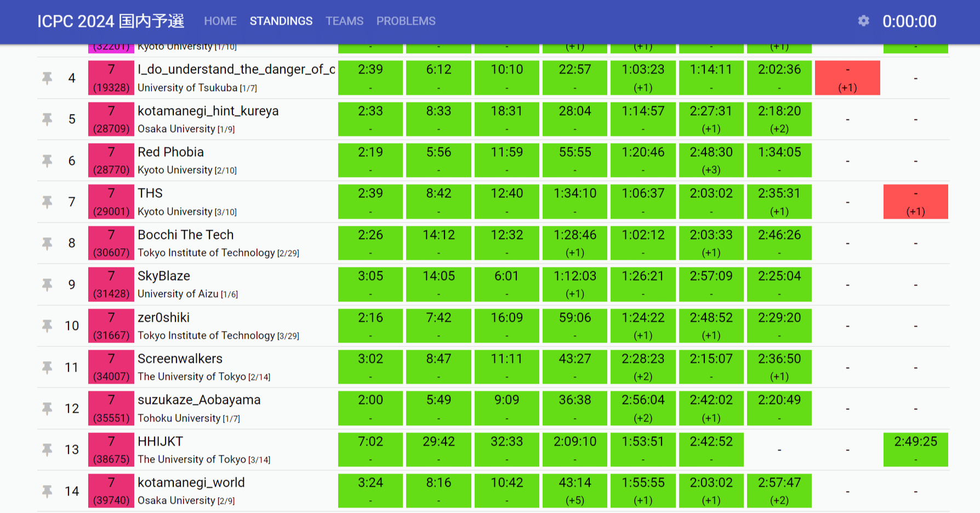Toggle pin for suzukaze_Aobayama
This screenshot has height=513, width=980.
(47, 408)
